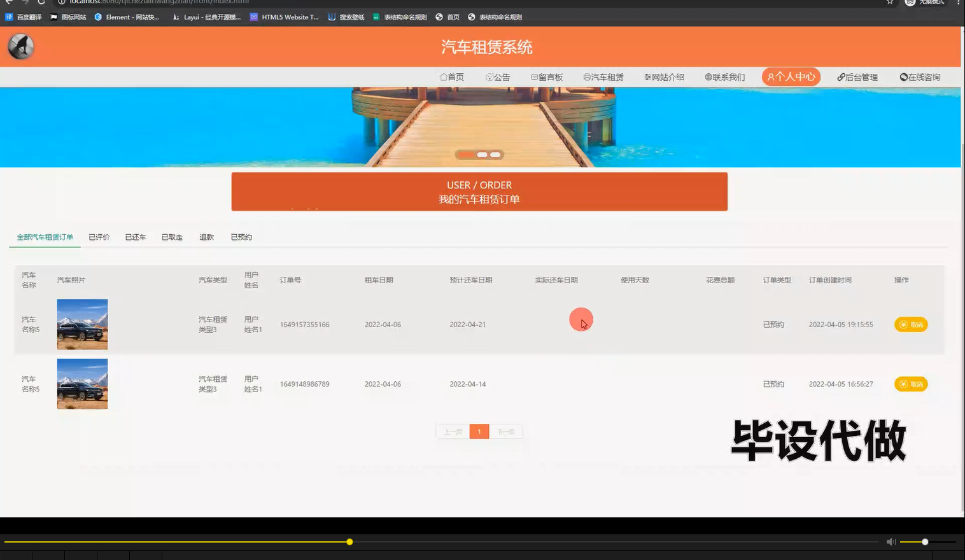Open the 个人中心 personal center
Viewport: 965px width, 560px height.
coord(791,76)
